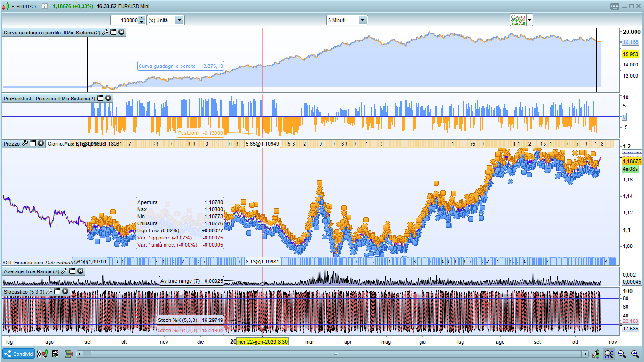Click the dic month label on time axis

[x=201, y=341]
